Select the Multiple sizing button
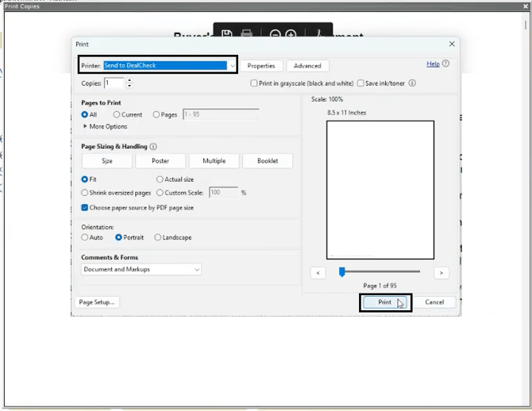This screenshot has height=411, width=532. tap(214, 161)
